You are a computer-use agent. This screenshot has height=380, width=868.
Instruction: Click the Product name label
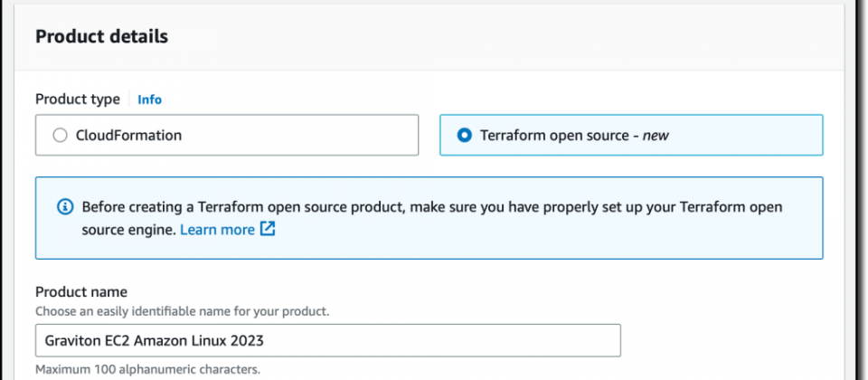(81, 292)
